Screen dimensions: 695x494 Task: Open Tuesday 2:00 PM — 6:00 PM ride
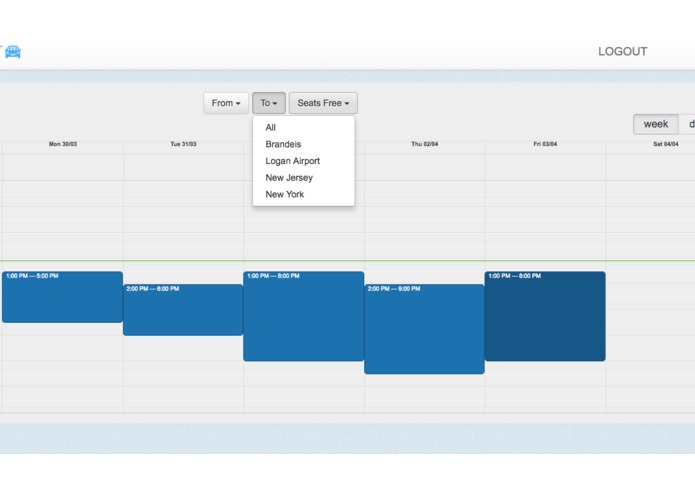pos(183,310)
